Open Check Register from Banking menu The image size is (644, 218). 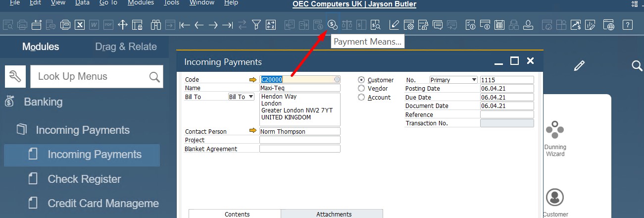coord(84,179)
